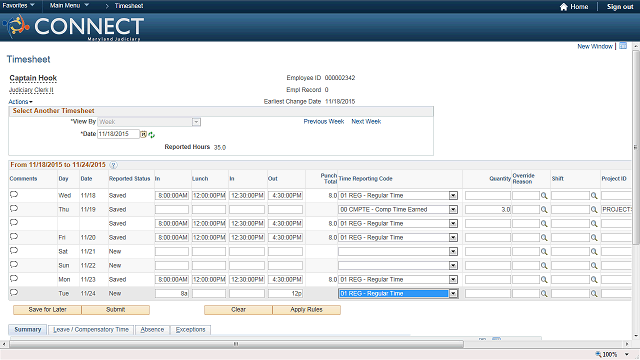640x360 pixels.
Task: Open the comment bubble for Tue 11/24
Action: pos(14,293)
